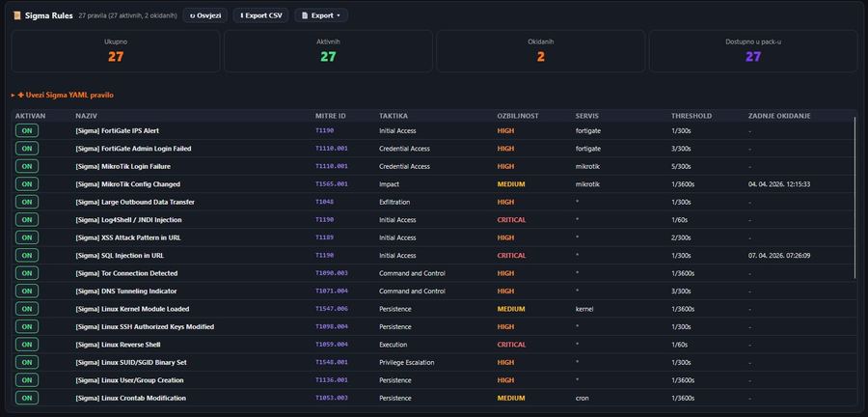868x417 pixels.
Task: Expand Uvezi Sigma YAML pravilo section
Action: pyautogui.click(x=62, y=95)
